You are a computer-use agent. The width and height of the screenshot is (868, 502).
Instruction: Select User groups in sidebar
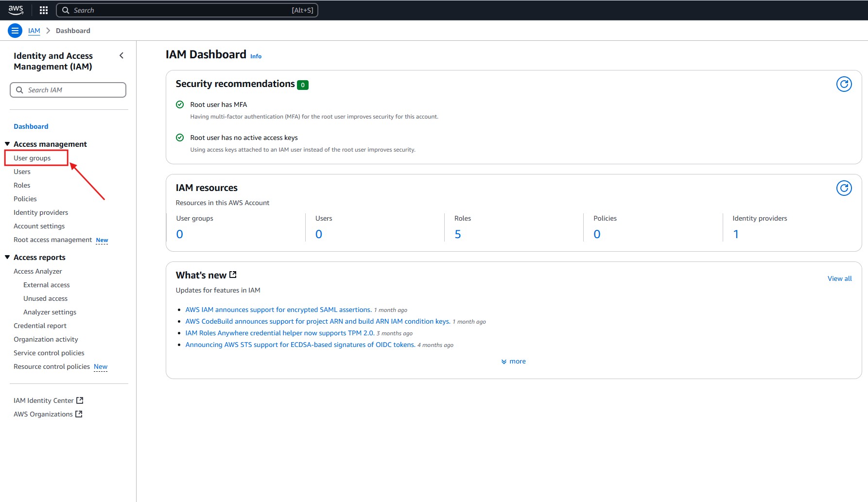pyautogui.click(x=32, y=158)
